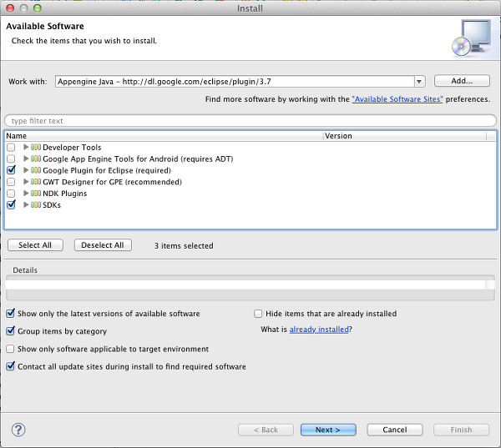Select the 'NDK Plugins' row text
This screenshot has height=448, width=501.
tap(65, 194)
